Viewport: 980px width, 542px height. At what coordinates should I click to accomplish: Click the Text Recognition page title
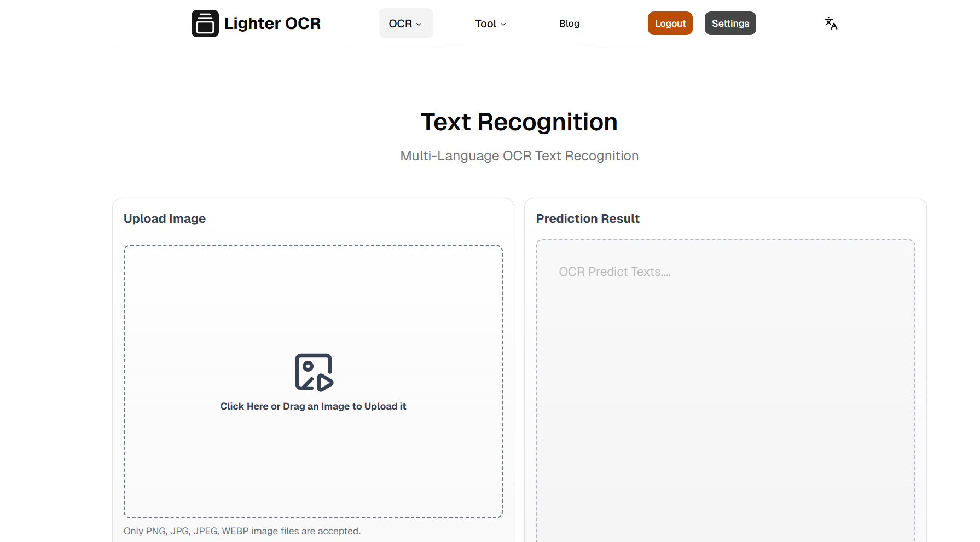coord(519,122)
